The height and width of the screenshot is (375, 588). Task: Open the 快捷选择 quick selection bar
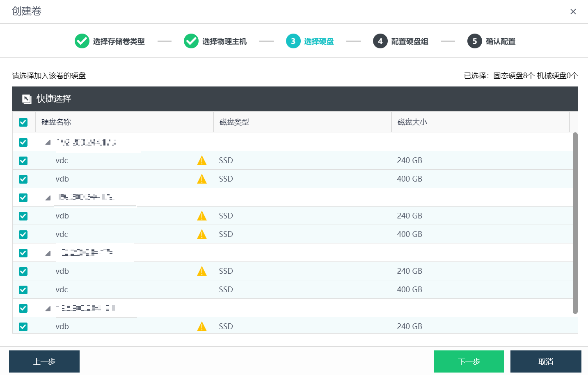295,99
